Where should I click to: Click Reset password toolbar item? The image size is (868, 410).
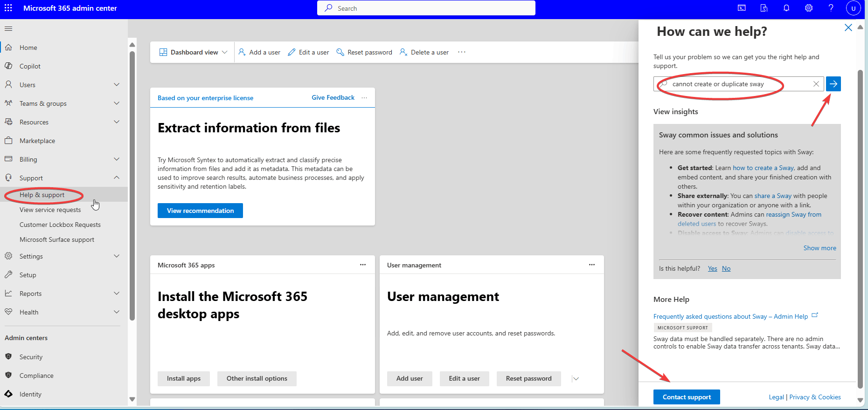click(364, 52)
